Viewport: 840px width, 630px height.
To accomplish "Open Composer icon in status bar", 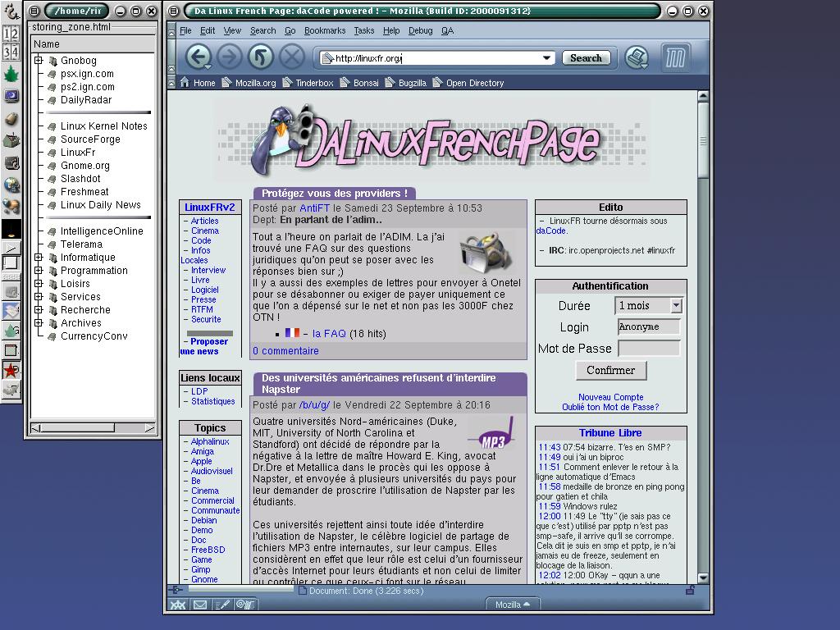I will tap(222, 605).
